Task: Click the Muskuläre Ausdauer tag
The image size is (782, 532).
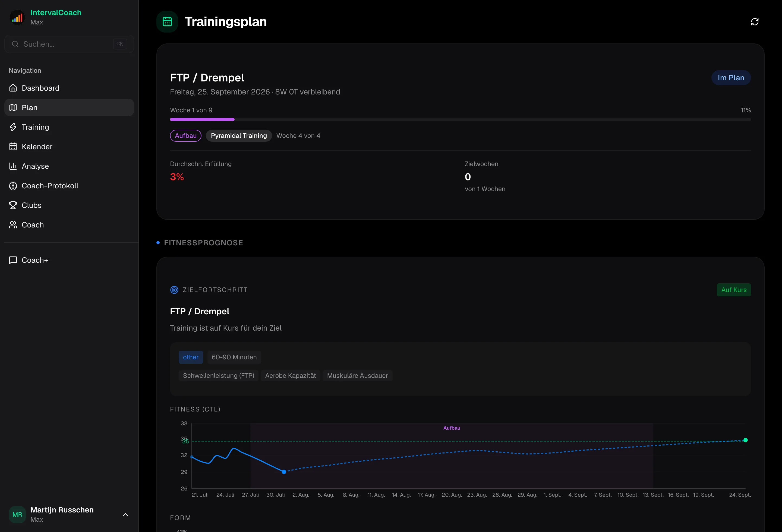Action: point(357,376)
